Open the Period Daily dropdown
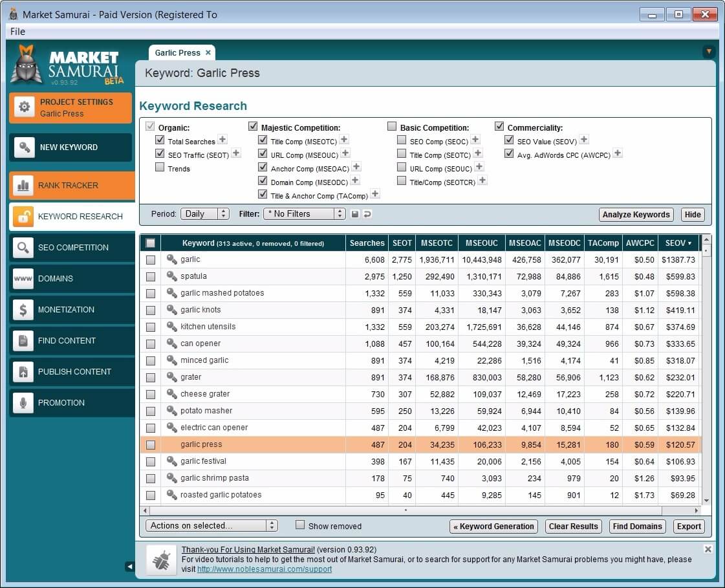This screenshot has height=588, width=725. [205, 213]
